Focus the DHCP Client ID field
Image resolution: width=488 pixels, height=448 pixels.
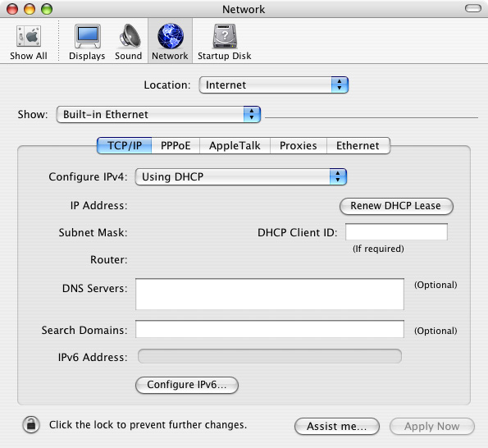point(396,231)
